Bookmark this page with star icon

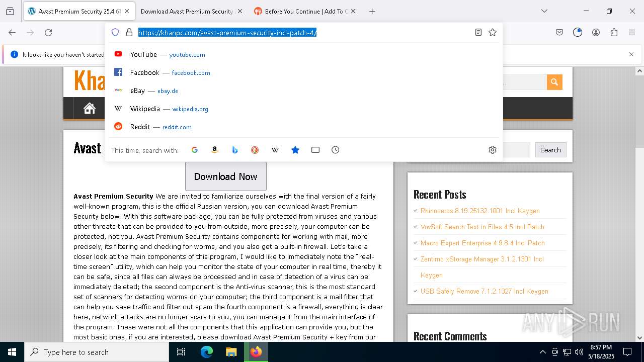493,32
